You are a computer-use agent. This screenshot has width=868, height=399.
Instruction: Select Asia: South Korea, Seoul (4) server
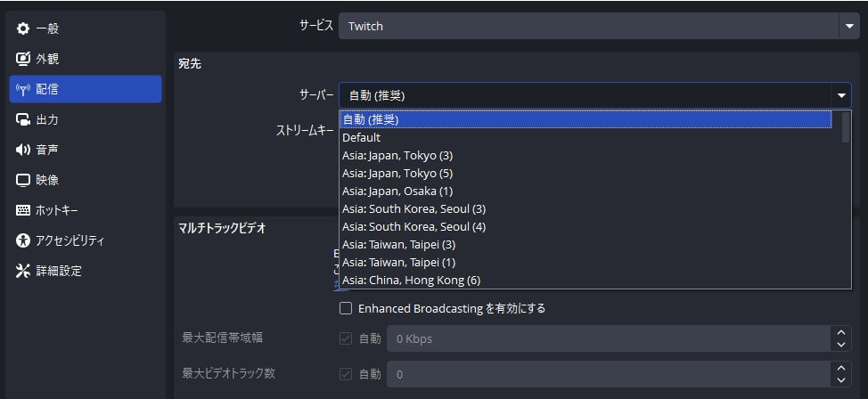click(x=585, y=226)
